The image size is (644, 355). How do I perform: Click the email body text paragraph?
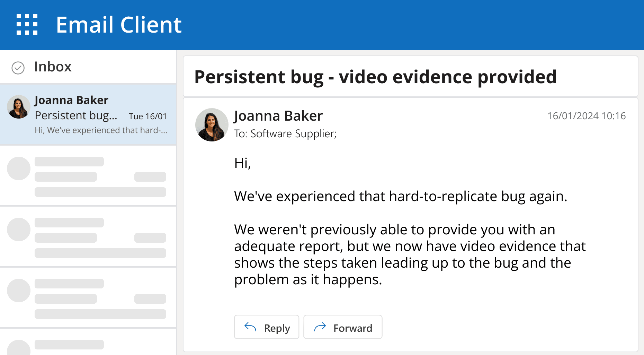pyautogui.click(x=410, y=254)
